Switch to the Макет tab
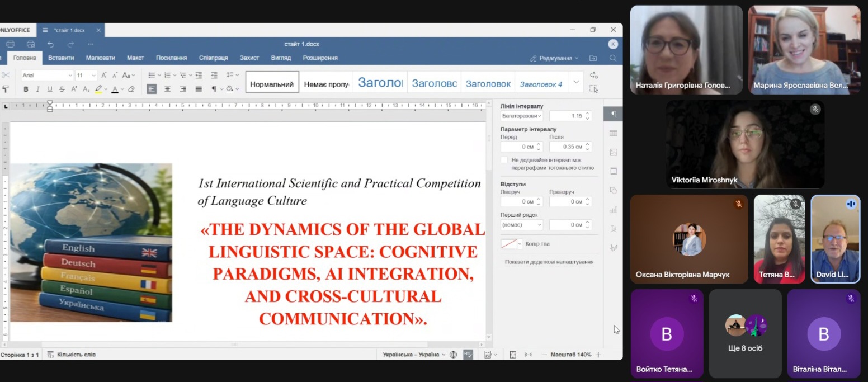The image size is (868, 382). [x=135, y=58]
